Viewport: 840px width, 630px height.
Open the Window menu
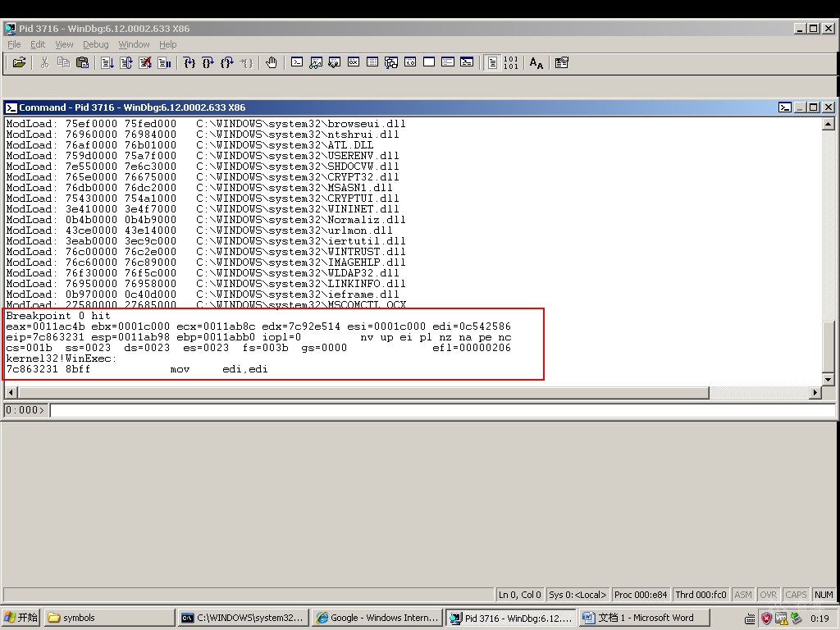coord(134,44)
